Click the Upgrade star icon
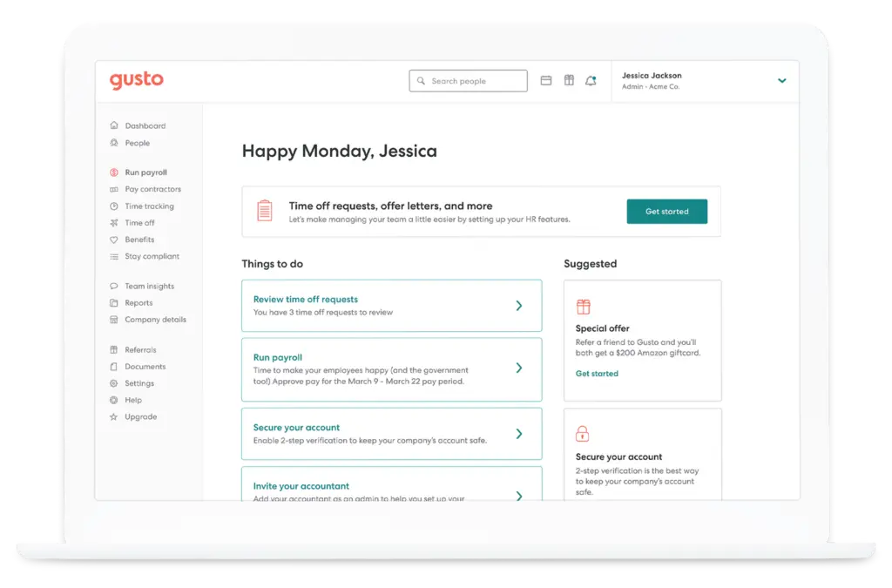Viewport: 892px width, 588px height. [x=114, y=417]
